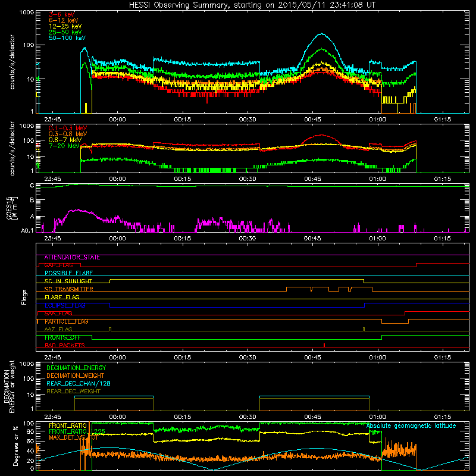Viewport: 476px width, 476px height.
Task: Click 00:45 time tick below top keV panel
Action: click(312, 120)
